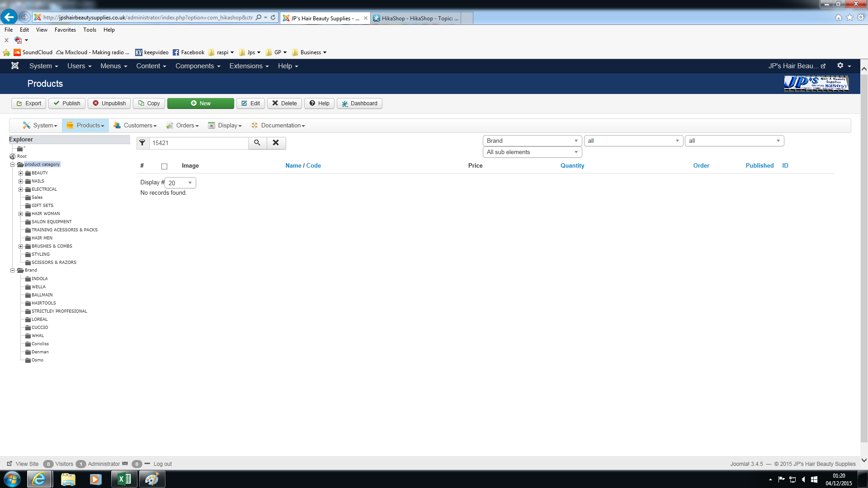
Task: Open the settings gear icon in the top bar
Action: point(840,66)
